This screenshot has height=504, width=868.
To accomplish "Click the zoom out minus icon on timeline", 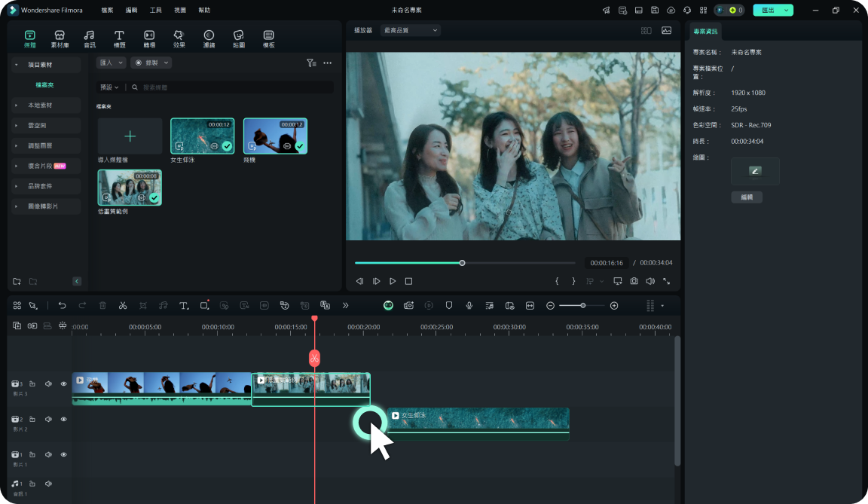I will [x=550, y=305].
